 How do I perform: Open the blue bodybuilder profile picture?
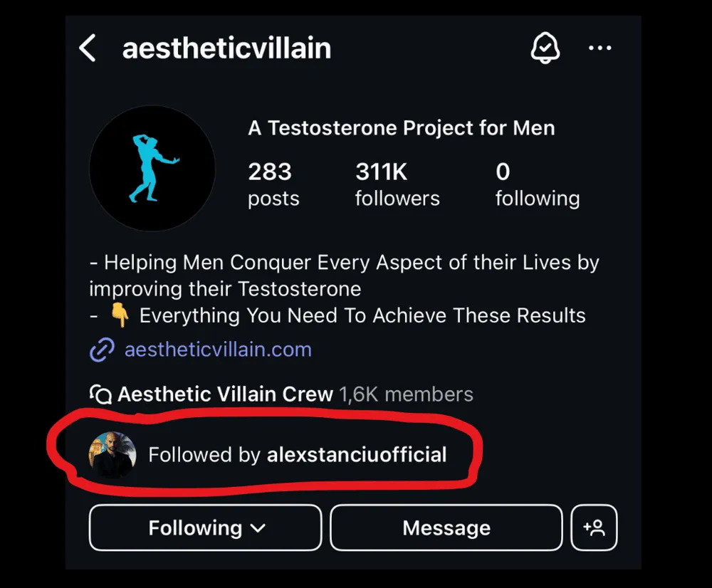click(152, 169)
